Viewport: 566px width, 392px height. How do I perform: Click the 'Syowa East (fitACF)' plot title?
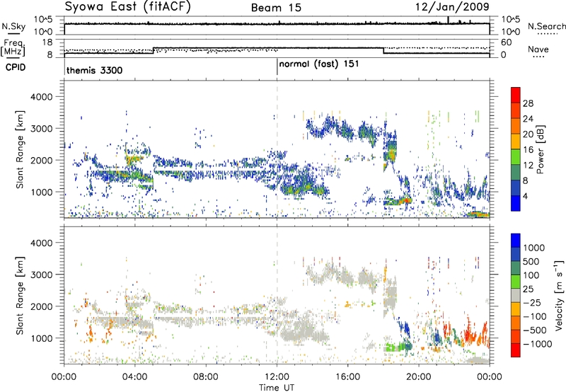[x=127, y=6]
